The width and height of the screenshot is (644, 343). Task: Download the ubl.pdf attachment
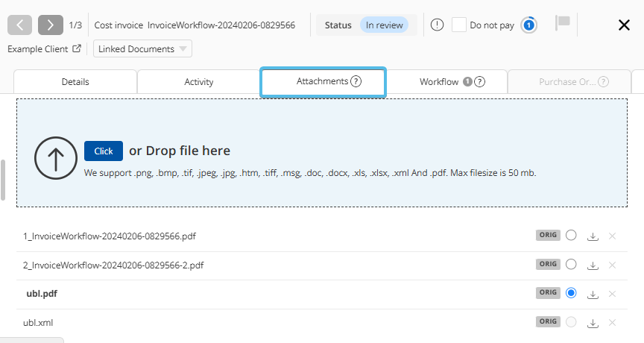click(593, 294)
